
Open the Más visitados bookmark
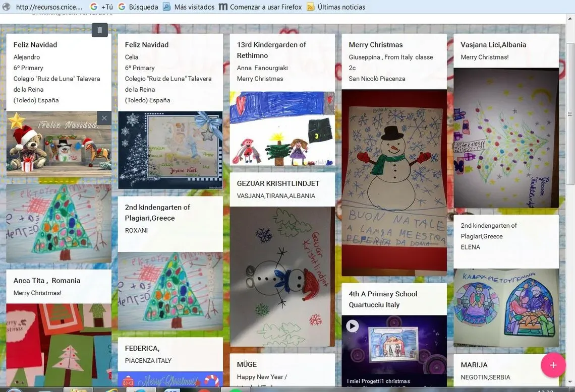(x=189, y=7)
